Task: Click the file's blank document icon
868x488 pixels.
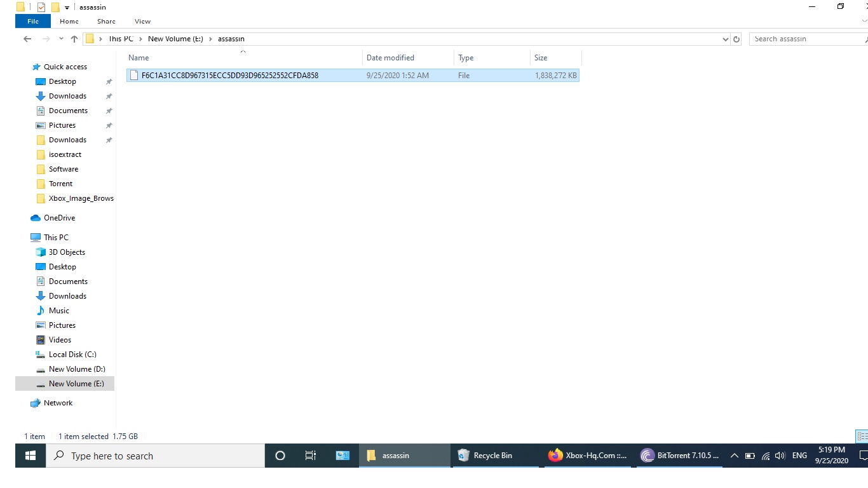Action: (x=133, y=75)
